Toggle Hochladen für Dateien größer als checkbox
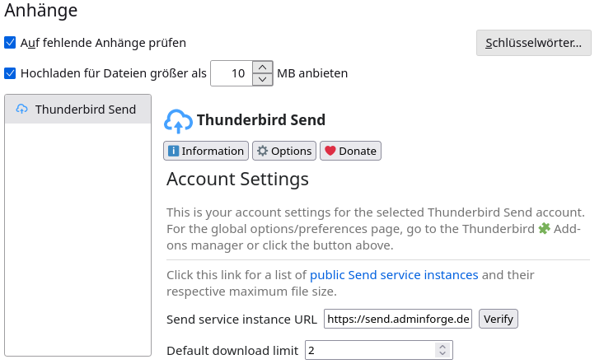Screen dimensions: 604x364 (x=10, y=73)
